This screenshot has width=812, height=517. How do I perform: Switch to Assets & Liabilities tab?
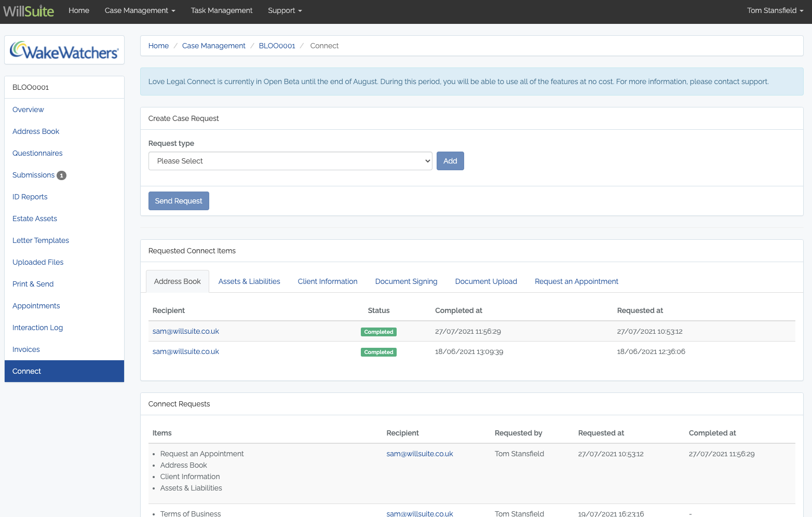click(x=249, y=281)
